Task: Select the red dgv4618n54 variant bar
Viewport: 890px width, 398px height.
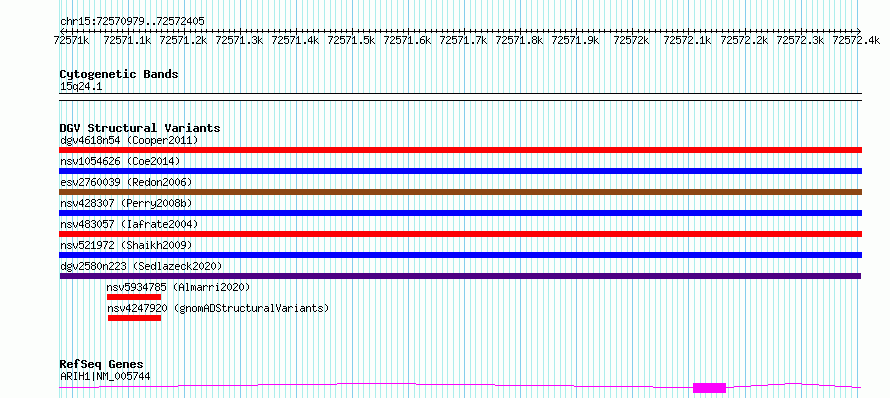Action: [x=461, y=150]
